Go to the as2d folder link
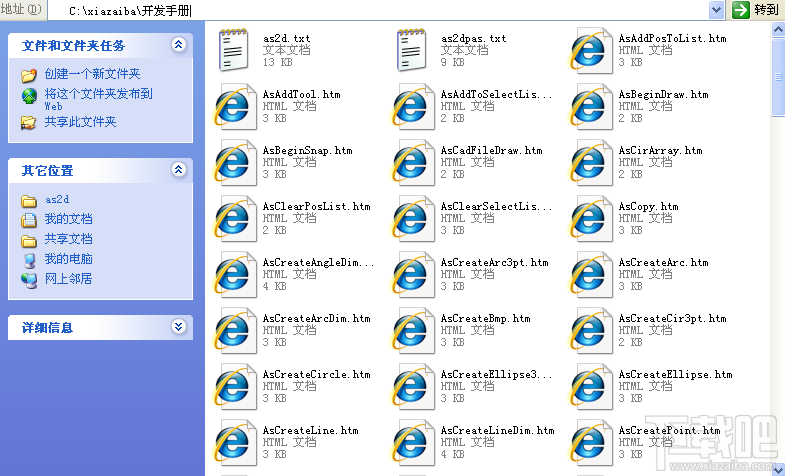This screenshot has height=476, width=785. coord(57,199)
